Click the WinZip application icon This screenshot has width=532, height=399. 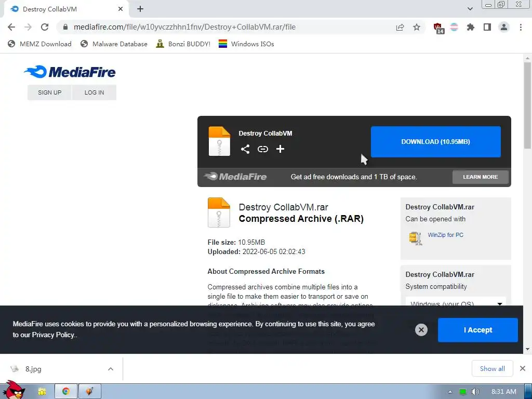(x=416, y=238)
